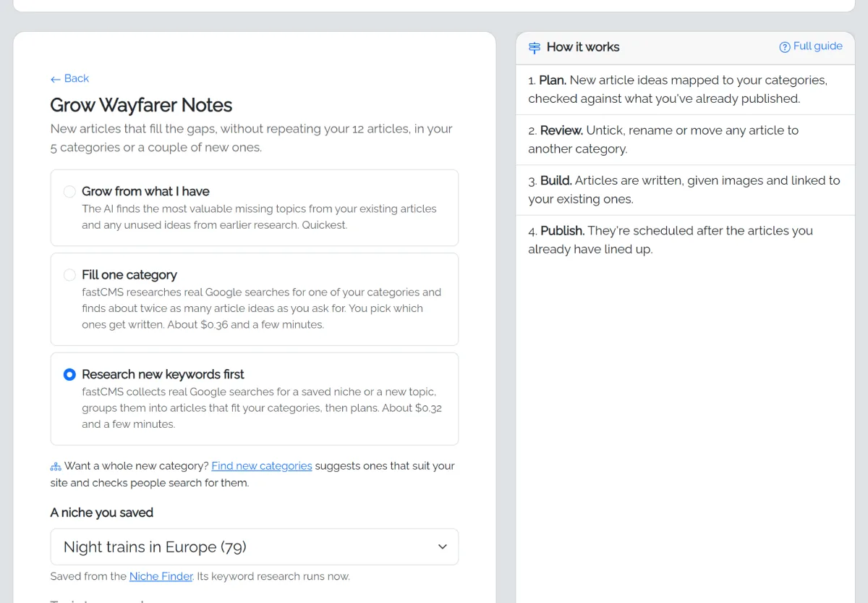
Task: Select the Fill one category radio button
Action: (69, 275)
